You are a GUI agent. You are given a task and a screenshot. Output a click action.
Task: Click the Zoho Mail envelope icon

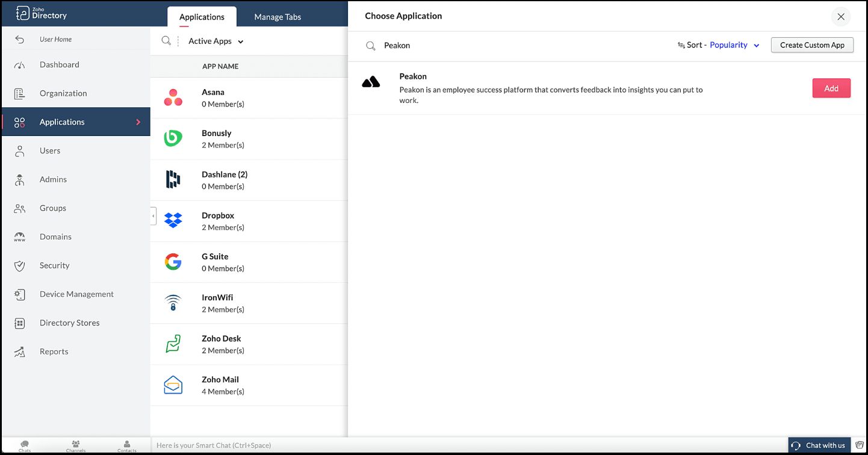173,385
